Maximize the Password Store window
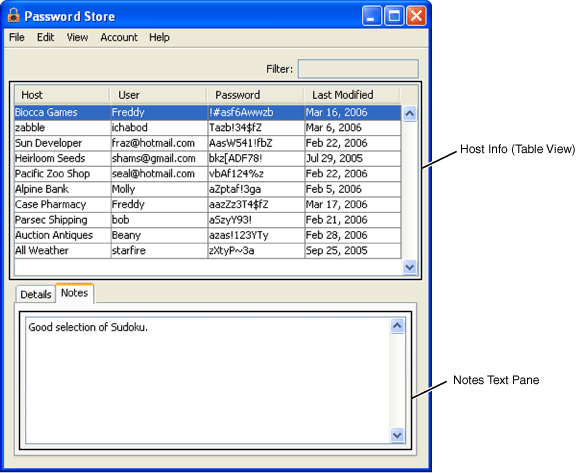The width and height of the screenshot is (576, 473). pos(394,16)
